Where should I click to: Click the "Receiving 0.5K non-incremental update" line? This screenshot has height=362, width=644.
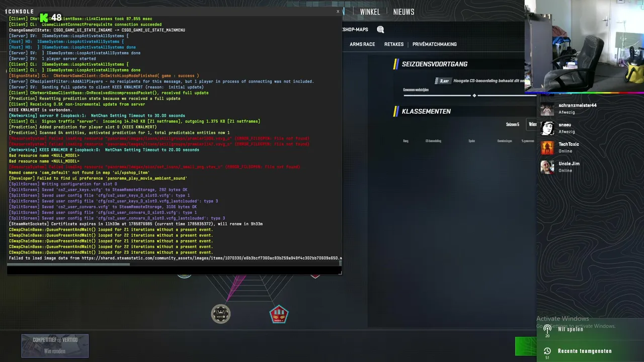click(77, 104)
